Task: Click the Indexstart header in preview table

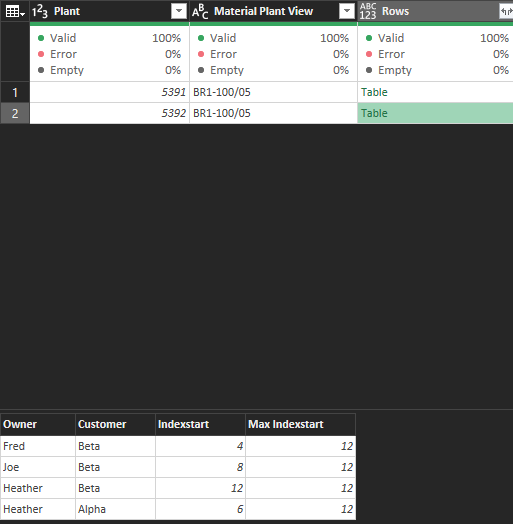Action: [x=201, y=424]
